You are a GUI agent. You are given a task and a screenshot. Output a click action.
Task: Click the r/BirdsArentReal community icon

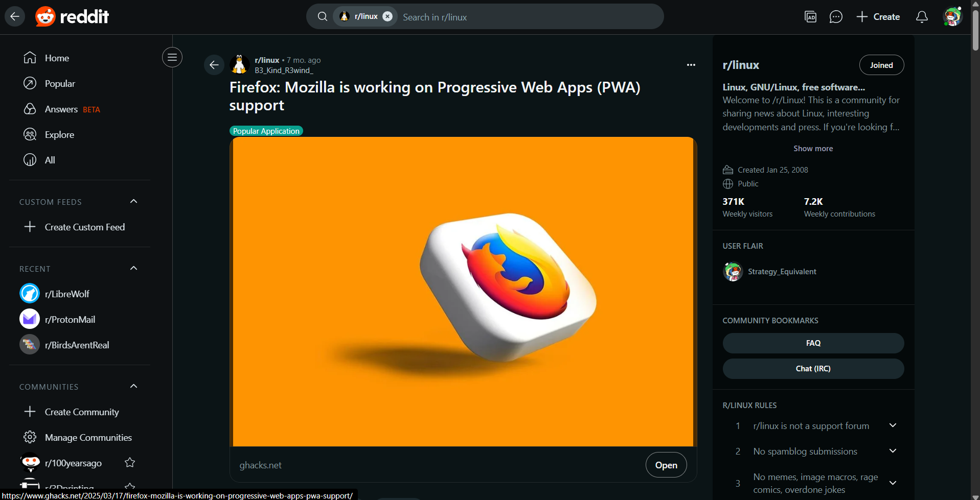coord(30,345)
